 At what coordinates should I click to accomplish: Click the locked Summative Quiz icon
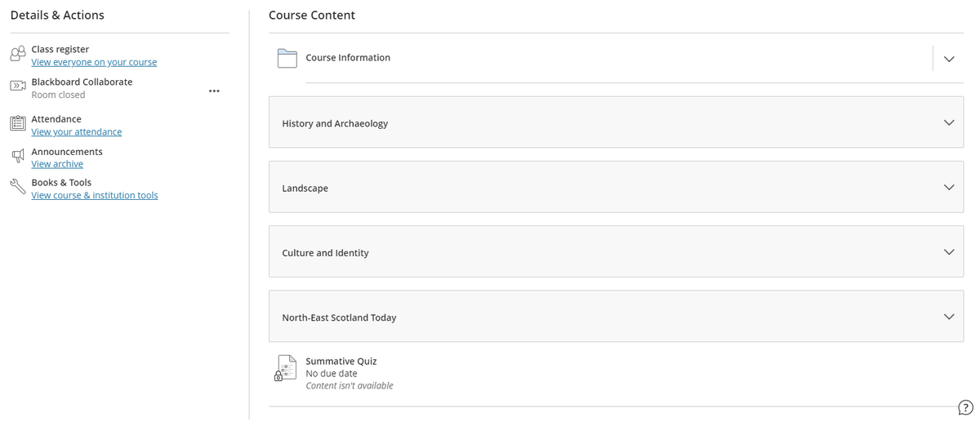(x=285, y=368)
